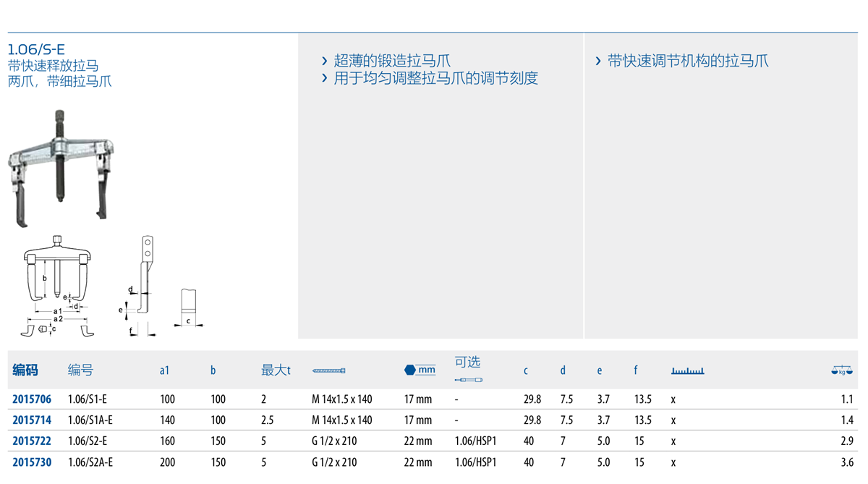
Task: Click the slim jaw side-view drawing
Action: click(141, 284)
